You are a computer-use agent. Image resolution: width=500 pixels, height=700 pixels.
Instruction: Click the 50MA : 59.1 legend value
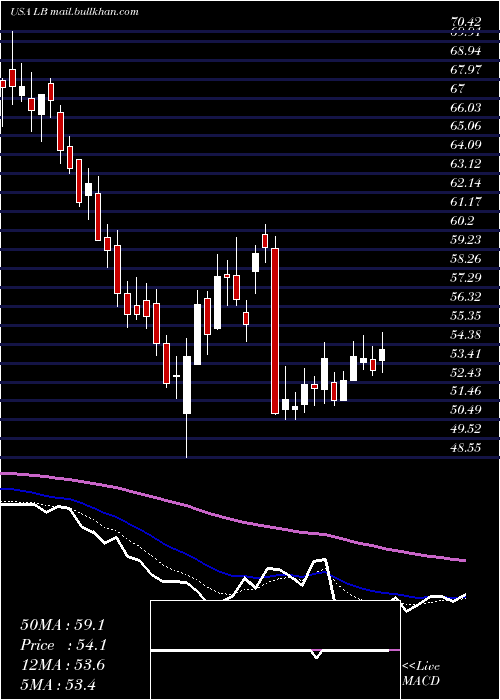(x=62, y=625)
